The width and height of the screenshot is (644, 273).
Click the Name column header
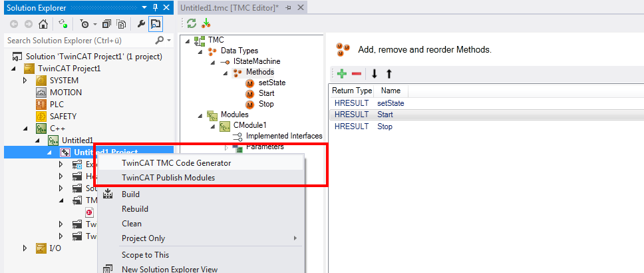click(391, 91)
